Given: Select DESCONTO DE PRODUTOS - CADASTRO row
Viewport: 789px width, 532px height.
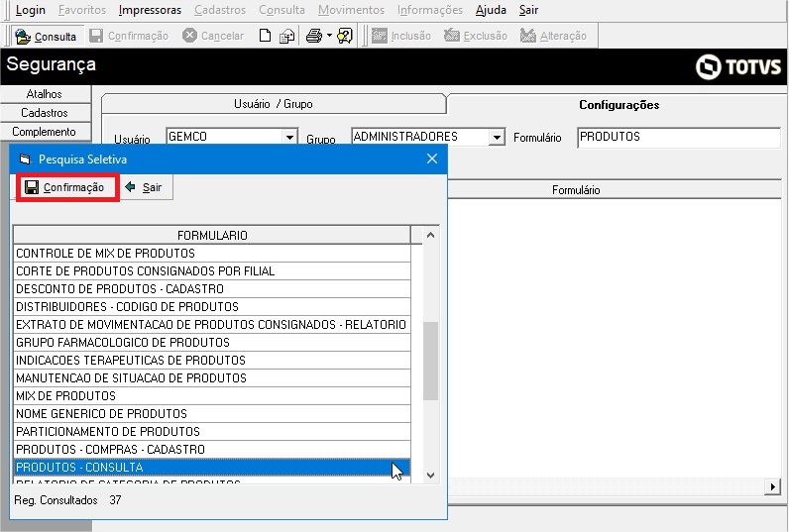Looking at the screenshot, I should tap(212, 288).
